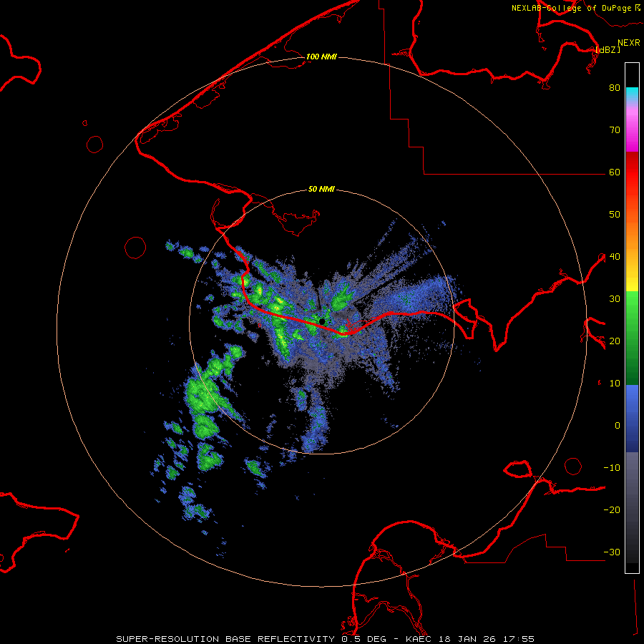Click the KAEC station ID in the caption
Screen dimensions: 644x644
(420, 639)
